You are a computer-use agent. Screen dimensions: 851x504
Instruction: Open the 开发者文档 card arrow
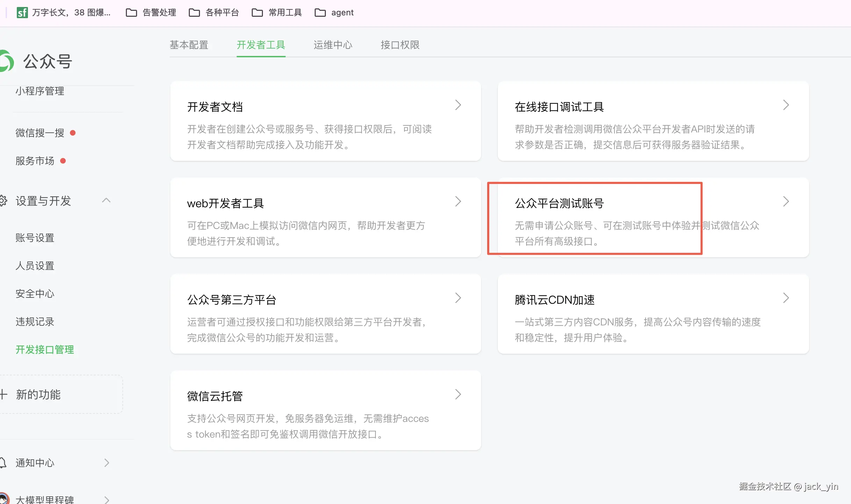pos(458,105)
